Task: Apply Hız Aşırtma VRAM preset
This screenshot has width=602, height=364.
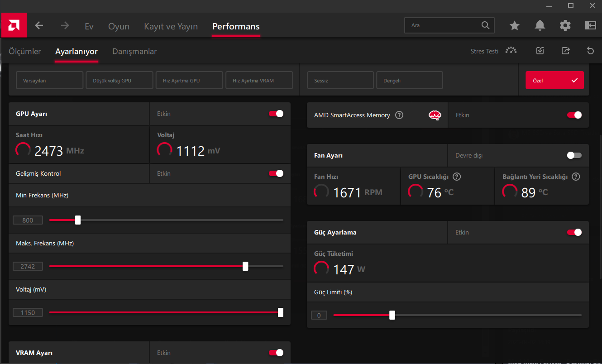Action: click(259, 80)
